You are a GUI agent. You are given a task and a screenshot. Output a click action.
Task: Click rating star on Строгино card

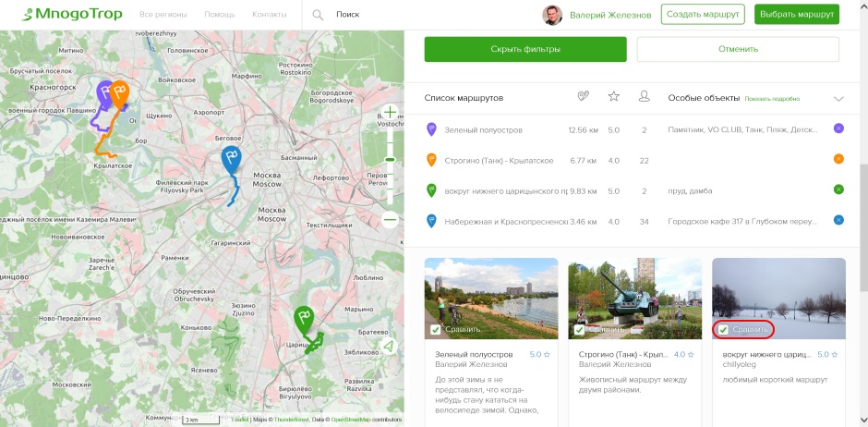[x=691, y=355]
